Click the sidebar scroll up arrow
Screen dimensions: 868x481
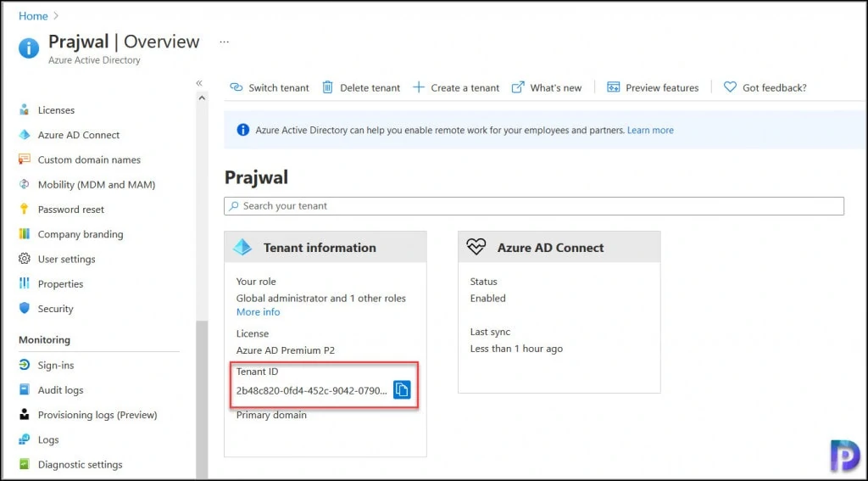(x=202, y=98)
